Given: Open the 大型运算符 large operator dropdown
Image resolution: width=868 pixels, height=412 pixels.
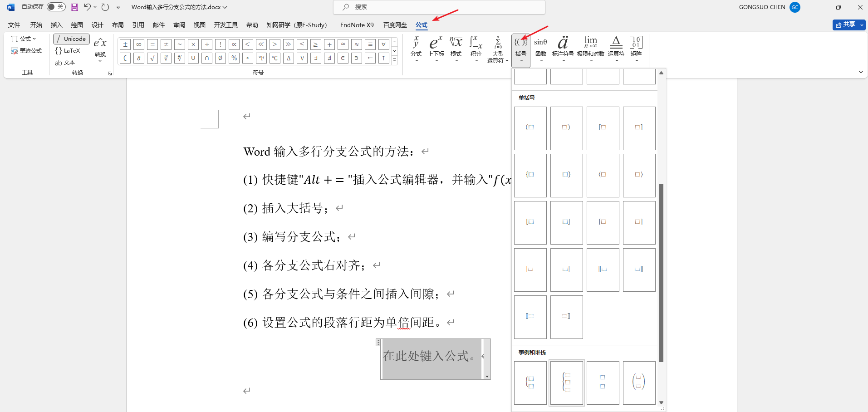Looking at the screenshot, I should (498, 49).
